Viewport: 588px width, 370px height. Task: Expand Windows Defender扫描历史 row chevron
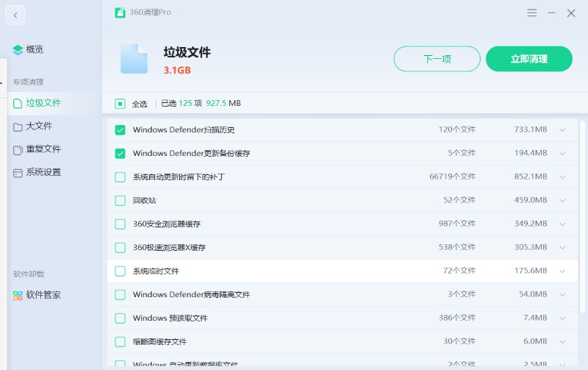[x=562, y=130]
